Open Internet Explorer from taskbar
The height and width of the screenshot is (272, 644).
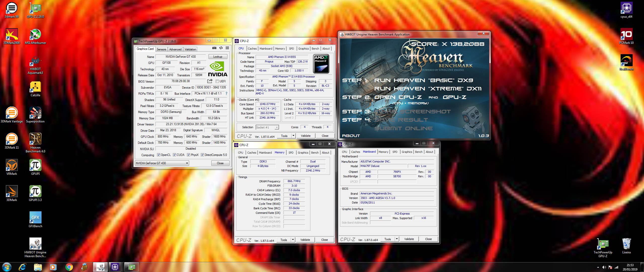click(x=22, y=267)
